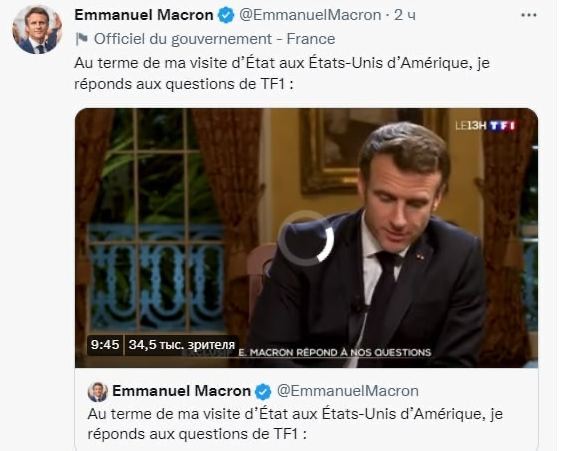
Task: Open the quoted tweet text body
Action: point(295,424)
